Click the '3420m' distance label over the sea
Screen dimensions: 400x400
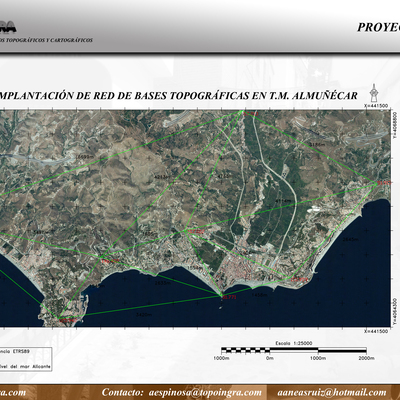[144, 314]
